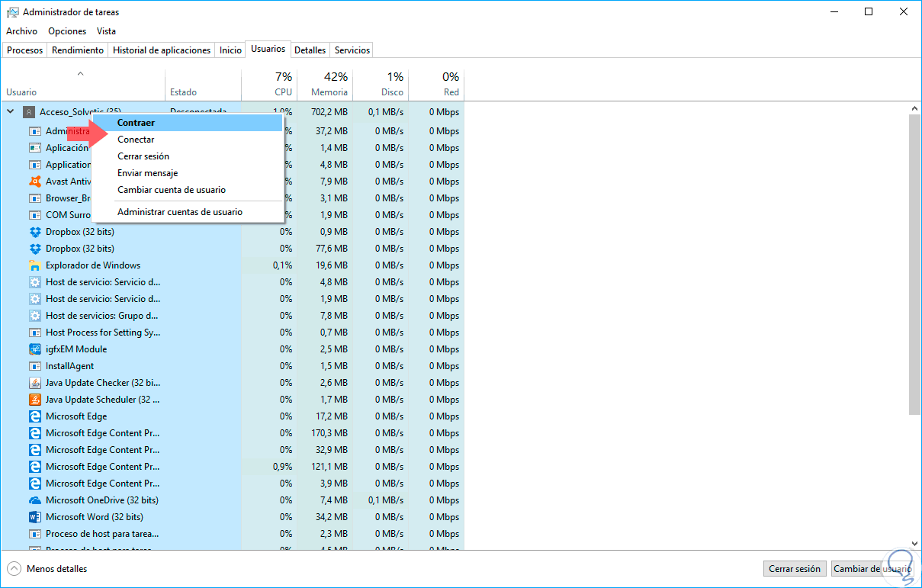Click the Browser_Br process icon
This screenshot has width=922, height=588.
point(34,198)
